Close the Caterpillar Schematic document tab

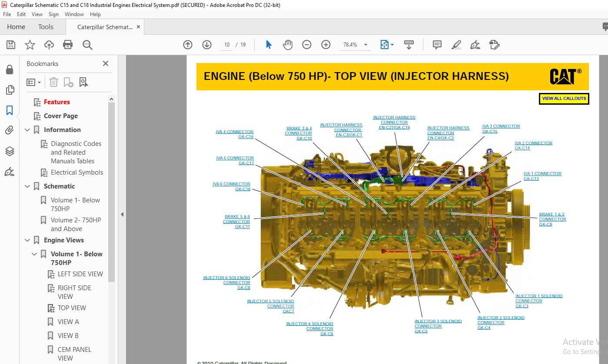pyautogui.click(x=138, y=27)
